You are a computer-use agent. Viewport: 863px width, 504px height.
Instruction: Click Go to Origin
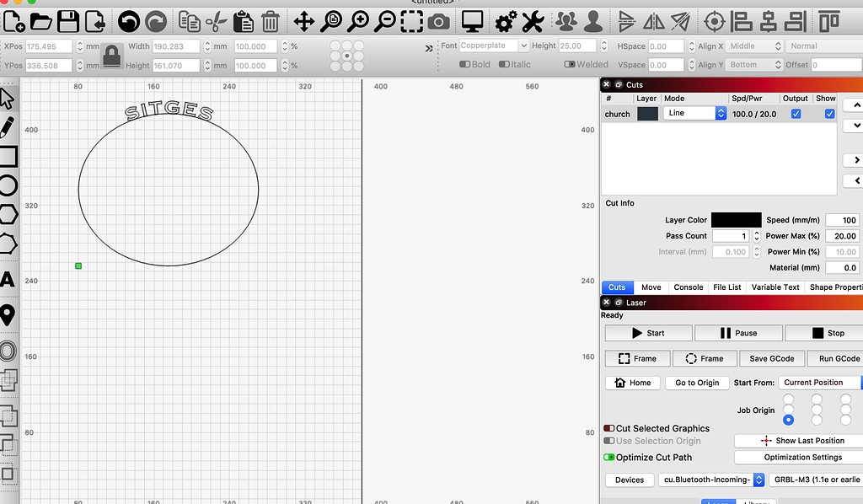697,383
